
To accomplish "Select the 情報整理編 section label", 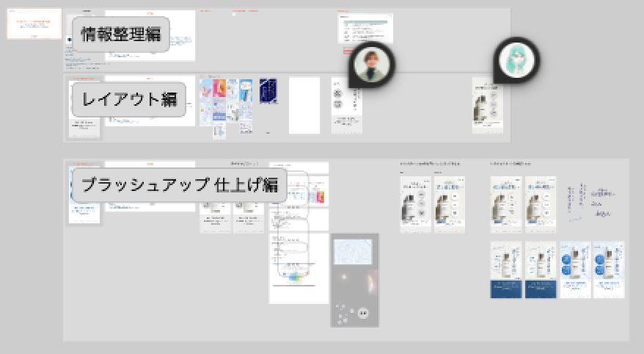I will [121, 34].
